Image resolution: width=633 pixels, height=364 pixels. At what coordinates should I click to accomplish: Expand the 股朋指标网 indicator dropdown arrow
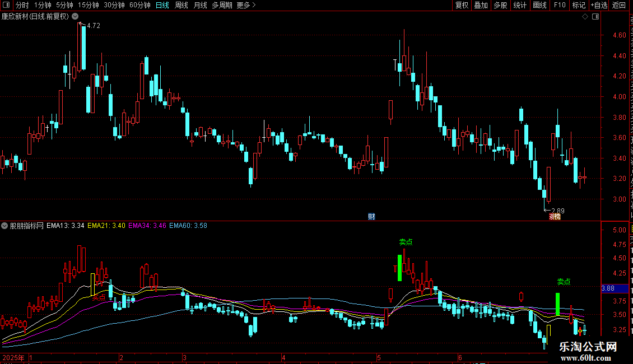tap(4, 226)
